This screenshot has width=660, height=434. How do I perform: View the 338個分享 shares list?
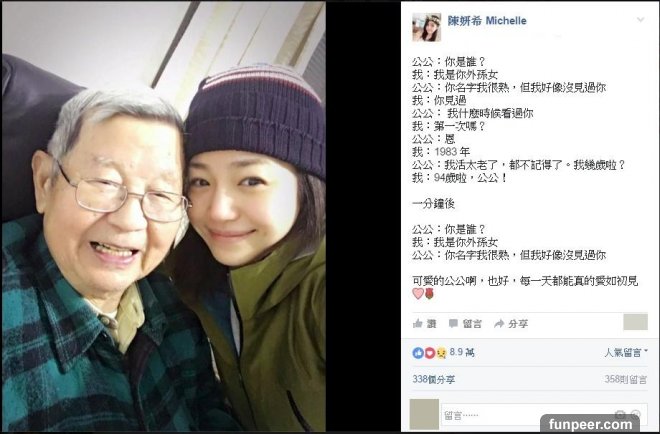433,379
